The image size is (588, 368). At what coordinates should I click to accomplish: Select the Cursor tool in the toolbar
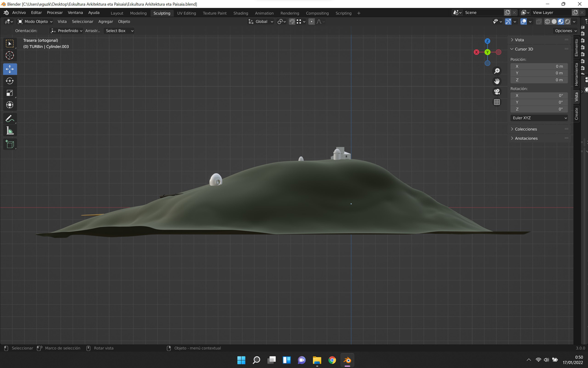pos(10,55)
